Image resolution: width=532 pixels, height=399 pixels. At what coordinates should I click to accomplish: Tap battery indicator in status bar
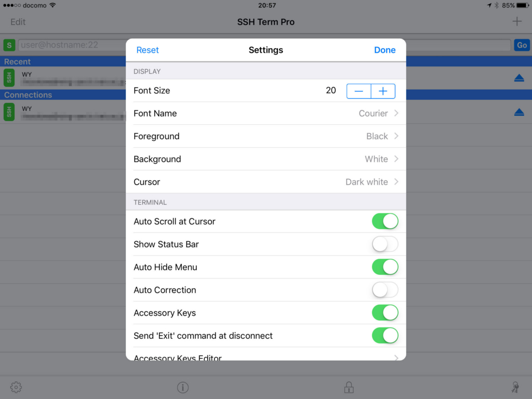pos(523,5)
